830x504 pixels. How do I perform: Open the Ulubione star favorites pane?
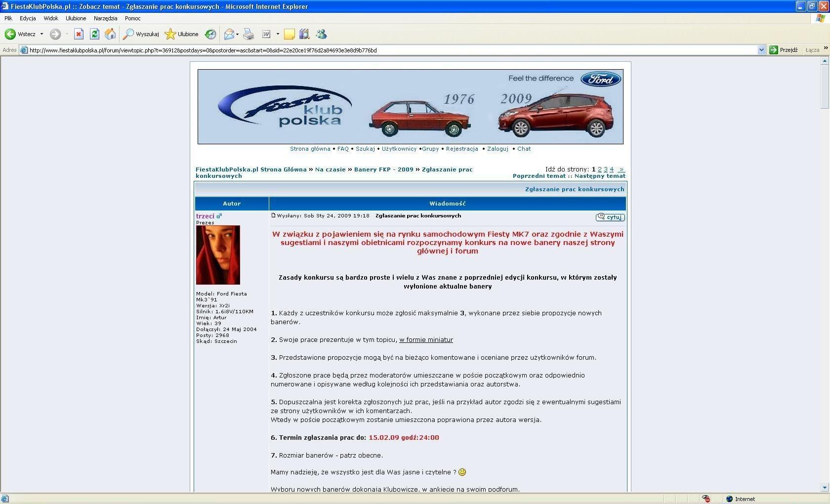pos(181,34)
